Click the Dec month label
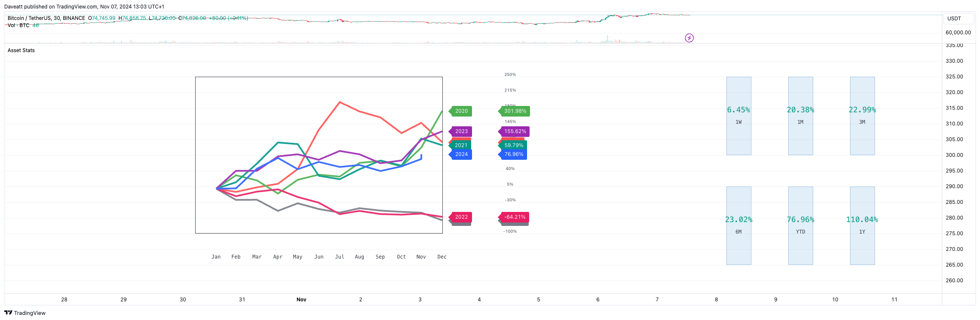980x320 pixels. (442, 257)
